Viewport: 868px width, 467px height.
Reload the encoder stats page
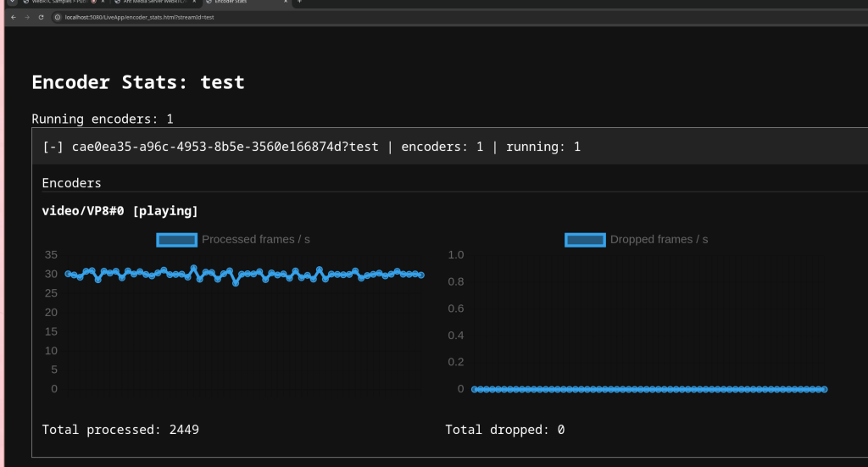point(41,17)
